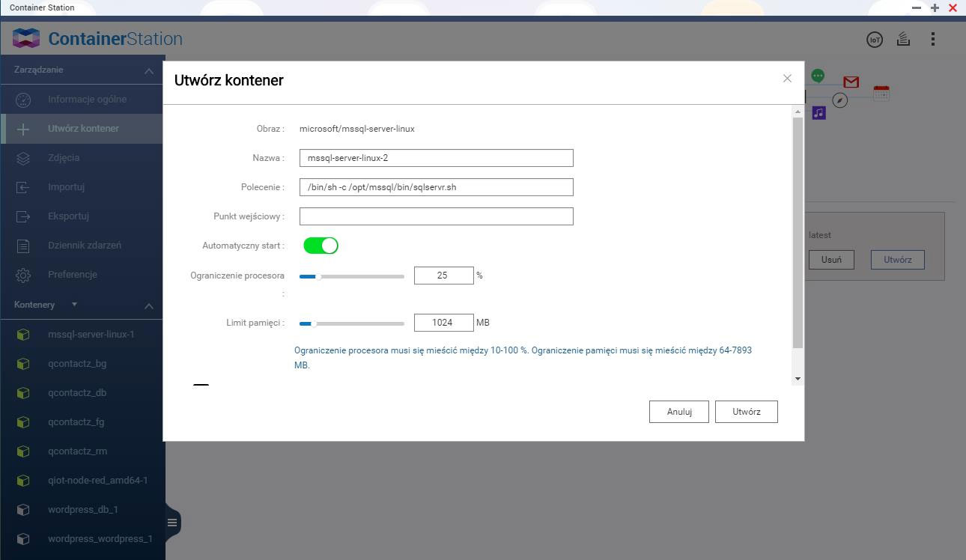Viewport: 966px width, 560px height.
Task: Open the stacked layers tasks icon
Action: (x=903, y=39)
